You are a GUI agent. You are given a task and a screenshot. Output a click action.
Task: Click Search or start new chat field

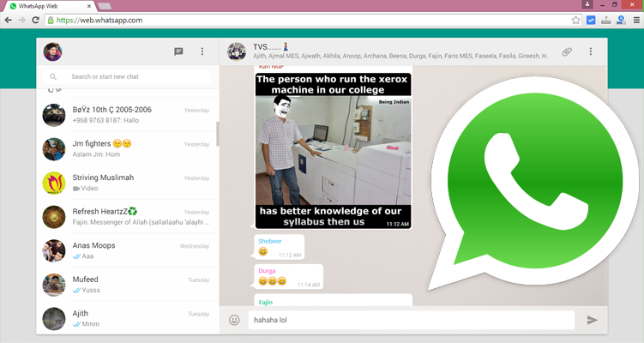tap(127, 77)
